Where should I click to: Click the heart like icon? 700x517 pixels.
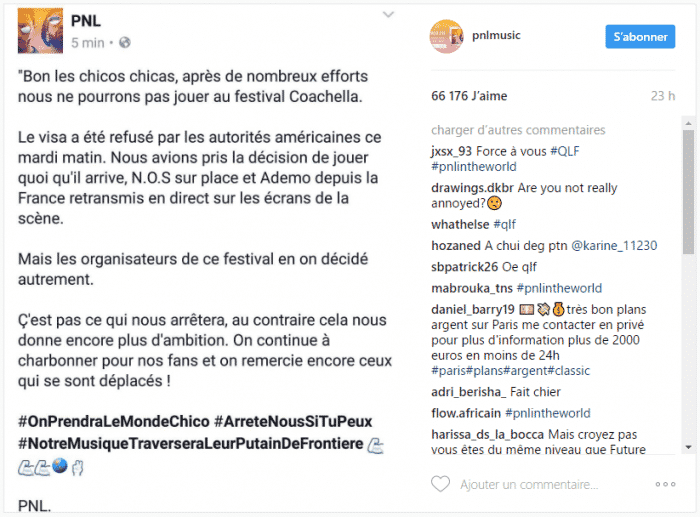(440, 484)
